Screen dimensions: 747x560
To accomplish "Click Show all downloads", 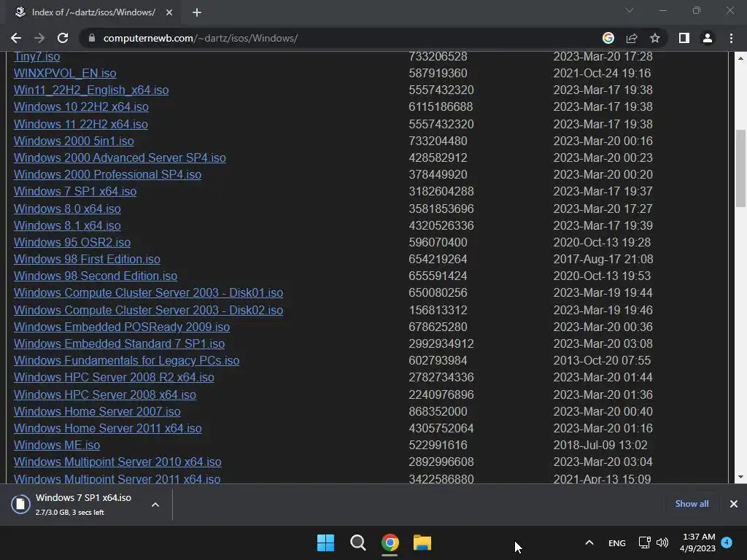I will pyautogui.click(x=692, y=504).
